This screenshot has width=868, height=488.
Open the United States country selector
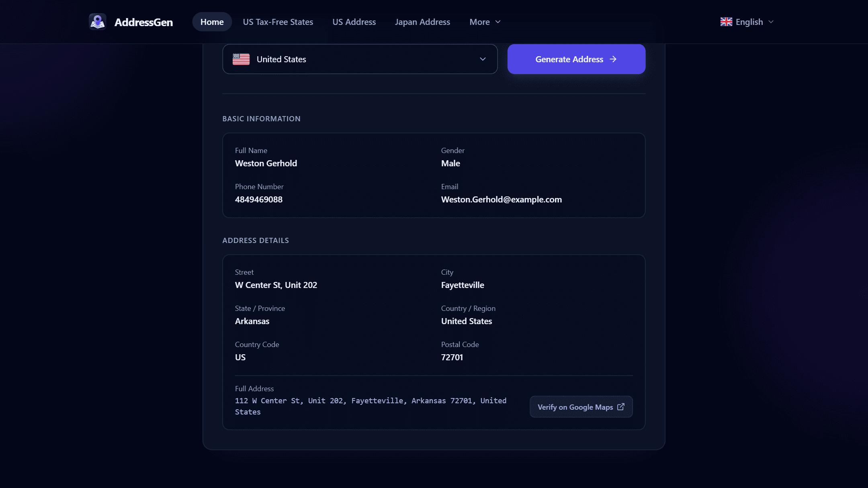pyautogui.click(x=360, y=59)
